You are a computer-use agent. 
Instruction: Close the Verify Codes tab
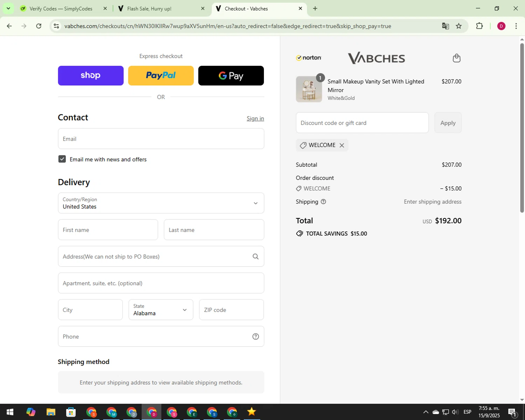click(105, 8)
